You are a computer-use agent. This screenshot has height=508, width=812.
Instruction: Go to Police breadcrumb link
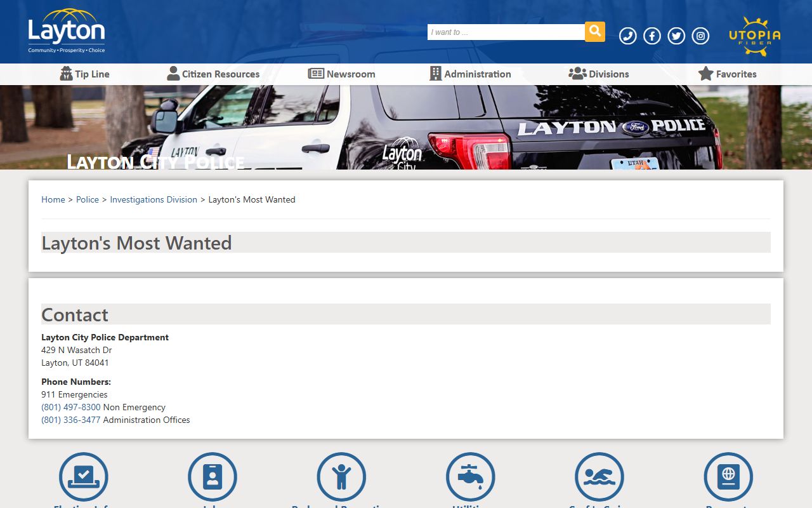[88, 199]
